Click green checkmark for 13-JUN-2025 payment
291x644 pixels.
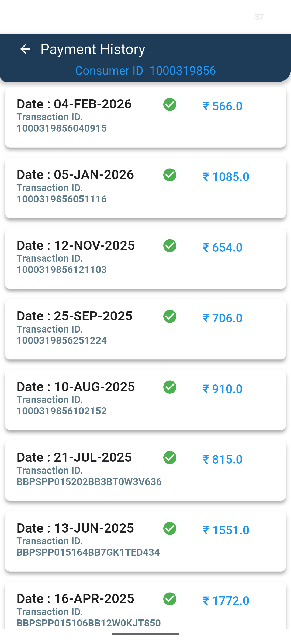tap(170, 528)
